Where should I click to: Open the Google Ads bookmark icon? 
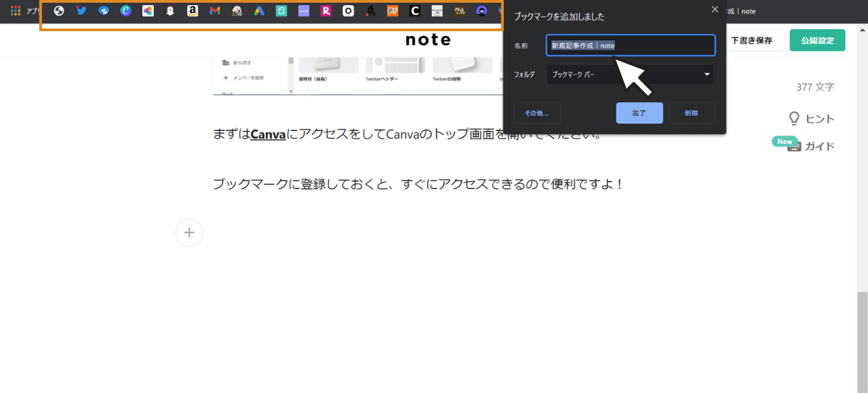pos(259,11)
